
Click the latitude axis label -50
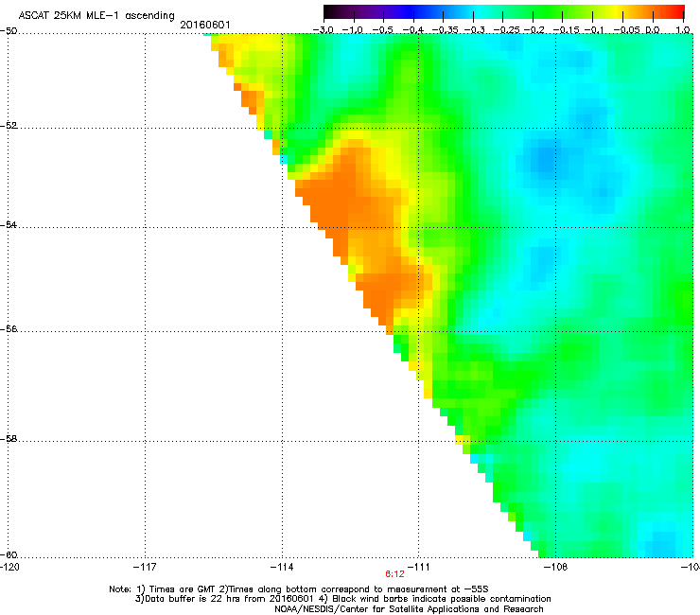point(9,31)
